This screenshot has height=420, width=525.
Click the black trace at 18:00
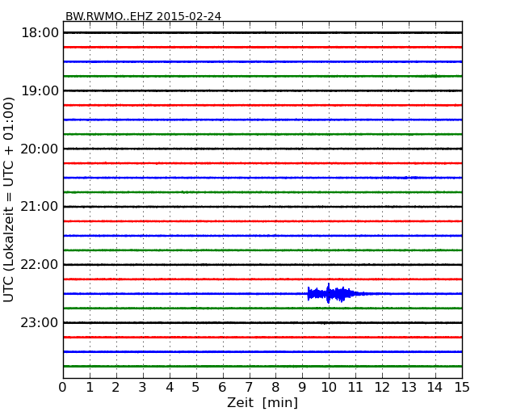click(x=262, y=32)
